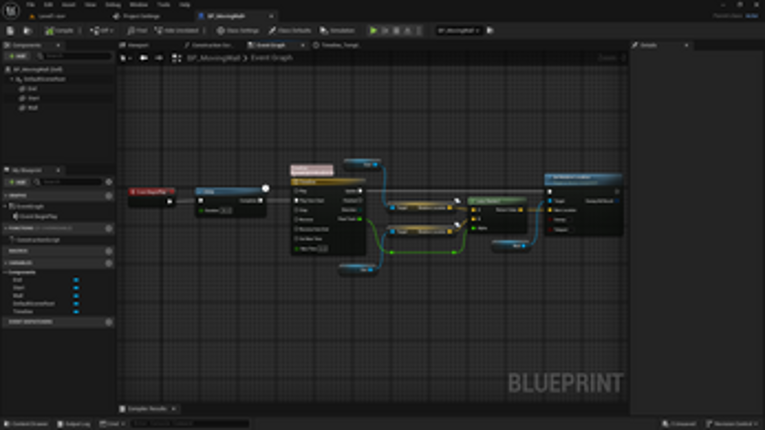Click the green Play button
The image size is (765, 430).
[373, 31]
